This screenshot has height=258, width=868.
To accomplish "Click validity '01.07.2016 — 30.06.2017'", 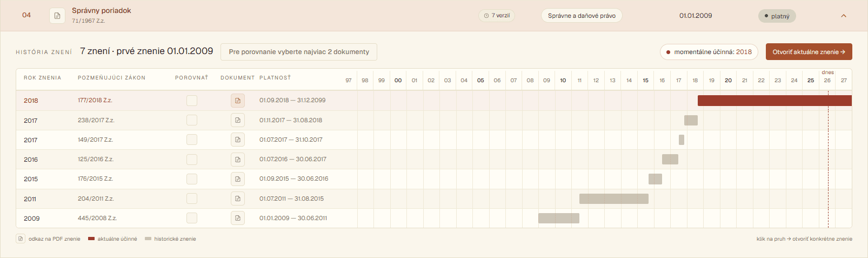I will click(x=293, y=159).
